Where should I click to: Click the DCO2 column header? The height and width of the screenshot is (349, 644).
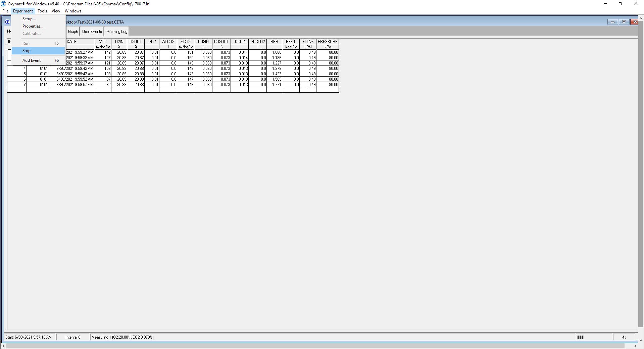(240, 42)
